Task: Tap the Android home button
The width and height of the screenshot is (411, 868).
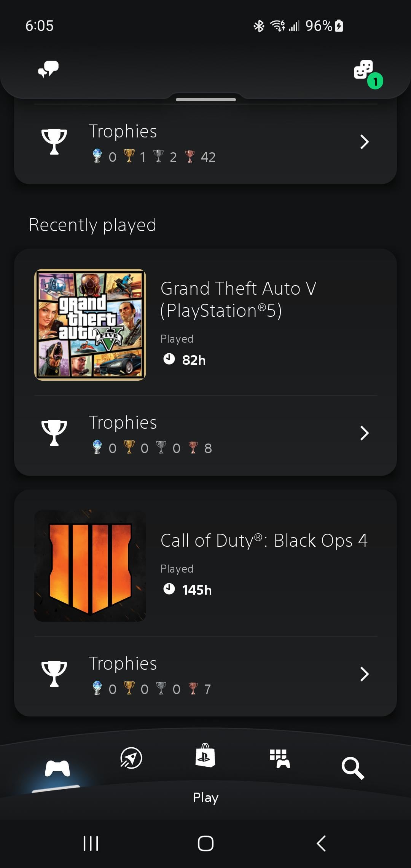Action: (x=205, y=843)
